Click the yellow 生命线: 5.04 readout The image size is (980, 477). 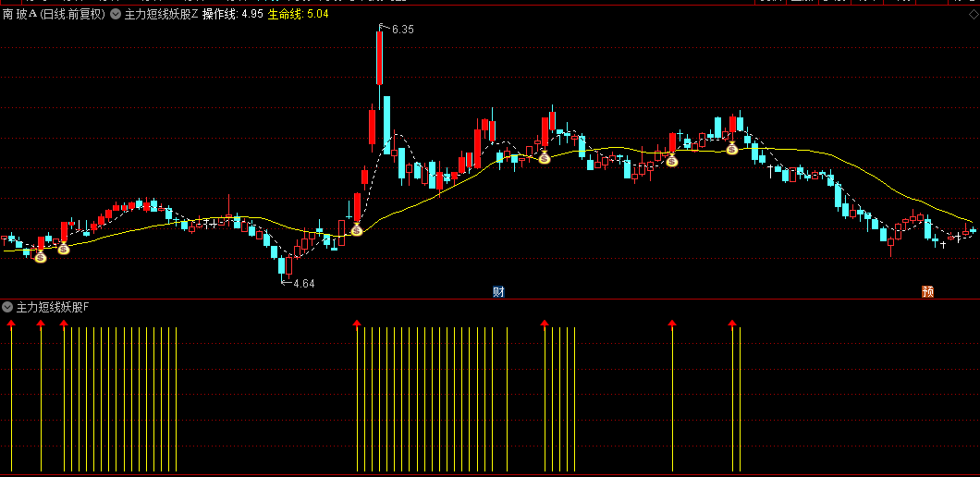298,15
